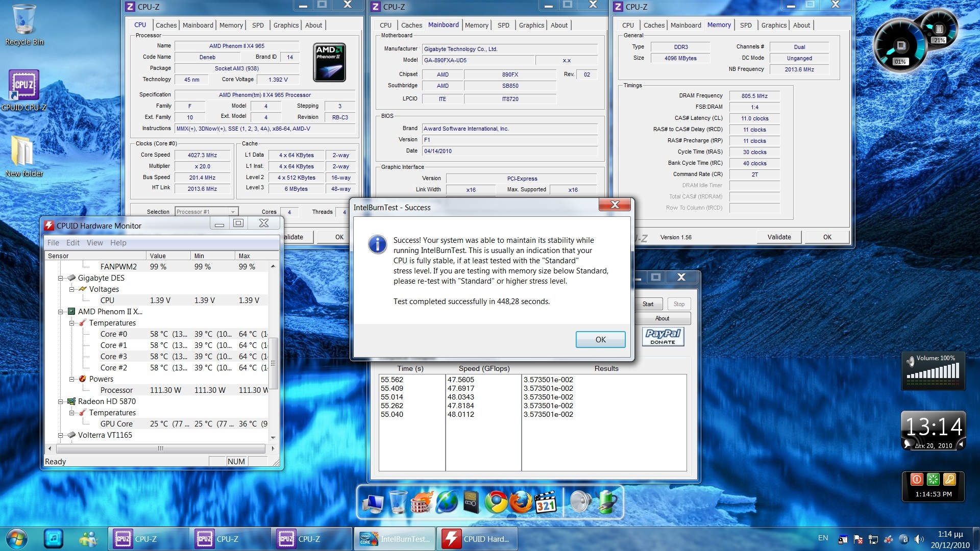Click HWMonitor scroll-down arrow
The image size is (980, 551).
coord(273,437)
